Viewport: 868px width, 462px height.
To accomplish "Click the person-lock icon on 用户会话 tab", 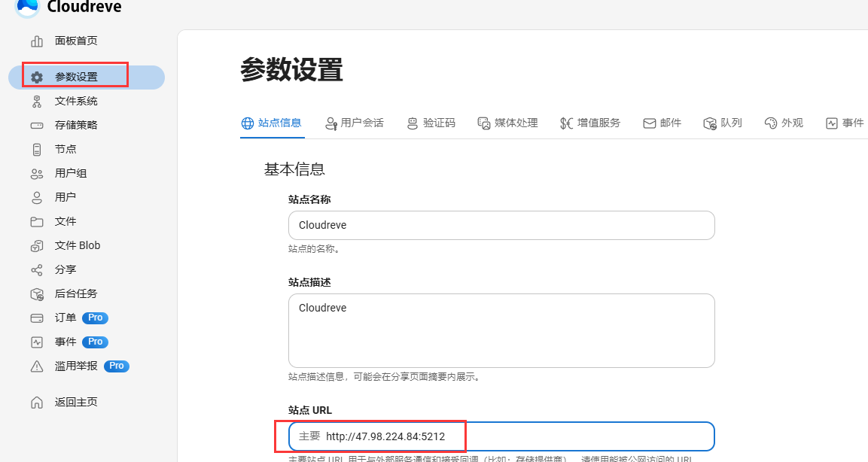I will (x=331, y=123).
